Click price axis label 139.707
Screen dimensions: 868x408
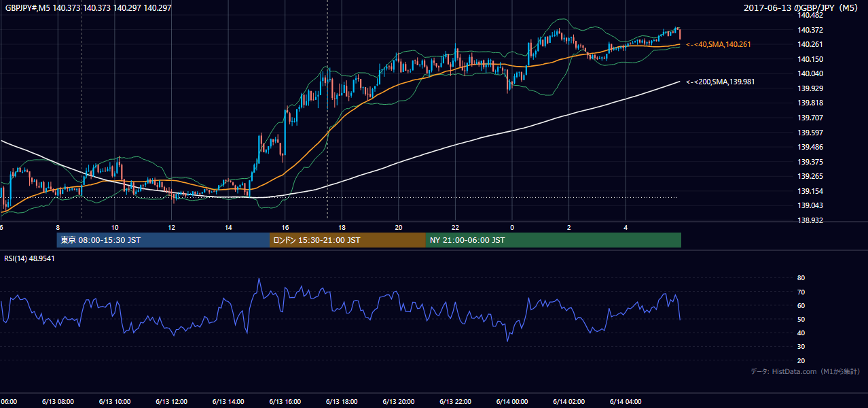click(812, 118)
